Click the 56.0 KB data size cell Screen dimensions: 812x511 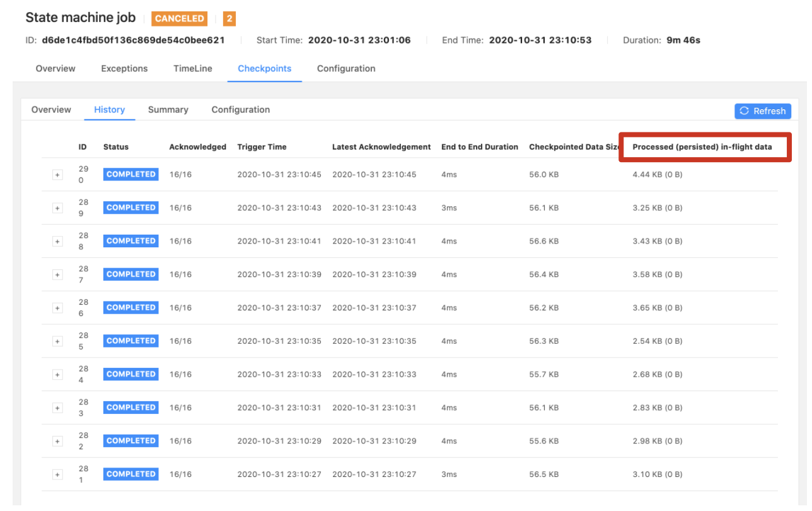[x=544, y=175]
